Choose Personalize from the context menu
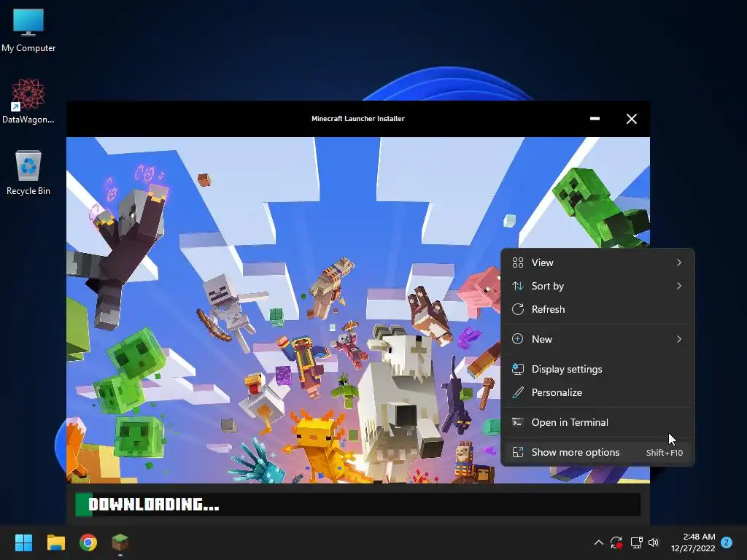This screenshot has width=747, height=560. click(598, 392)
